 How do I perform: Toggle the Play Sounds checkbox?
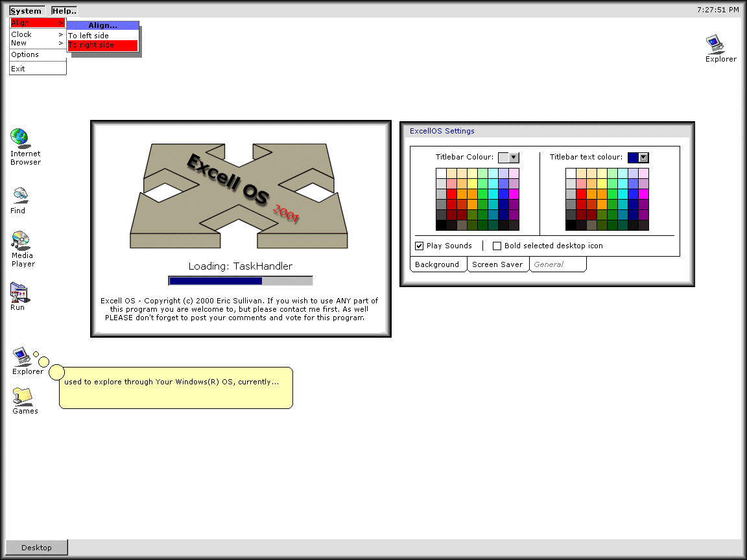pyautogui.click(x=419, y=246)
